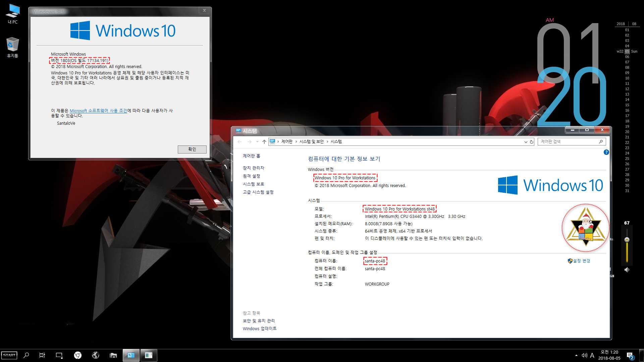Open Windows 업데이트 link
This screenshot has width=644, height=362.
pyautogui.click(x=260, y=329)
